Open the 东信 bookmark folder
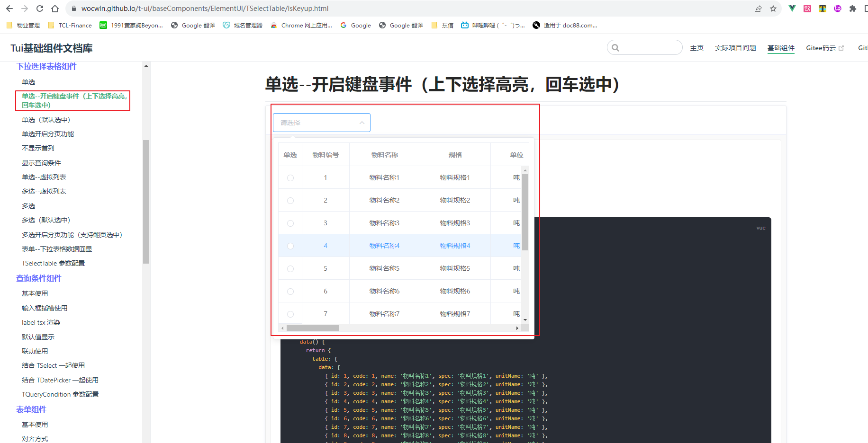Viewport: 868px width, 443px height. 442,26
